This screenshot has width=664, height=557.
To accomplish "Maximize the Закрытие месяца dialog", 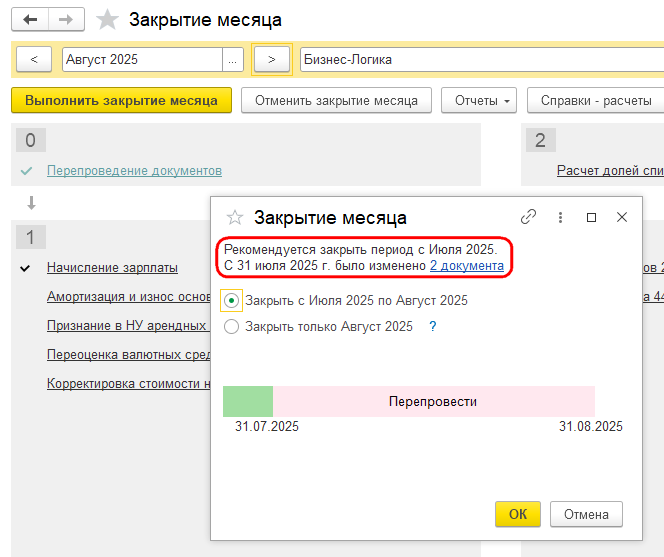I will [x=591, y=217].
